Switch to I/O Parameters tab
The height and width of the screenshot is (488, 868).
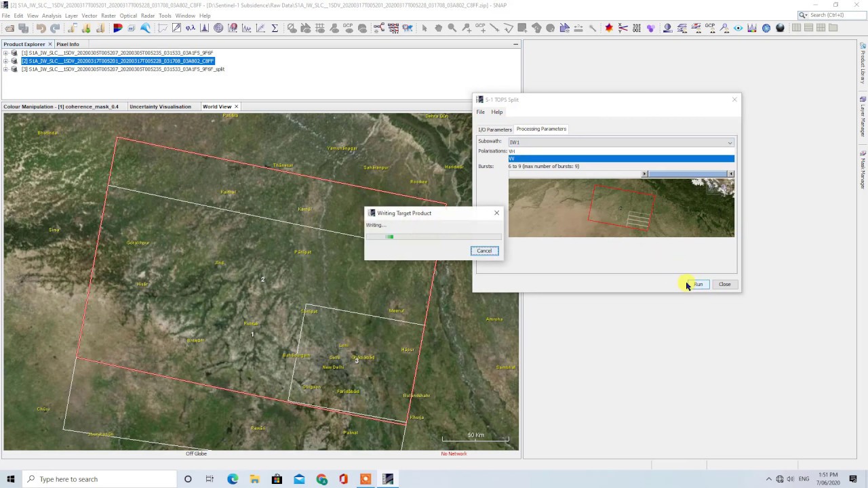pos(494,129)
